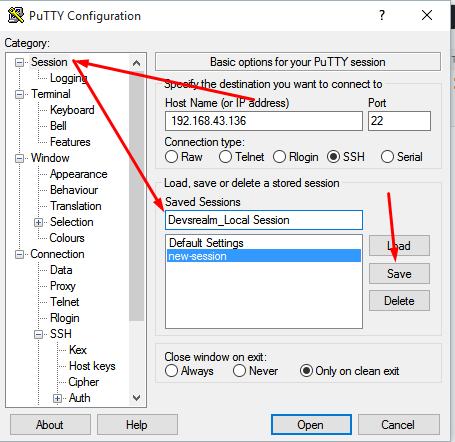
Task: Open the Colours category
Action: tap(67, 238)
